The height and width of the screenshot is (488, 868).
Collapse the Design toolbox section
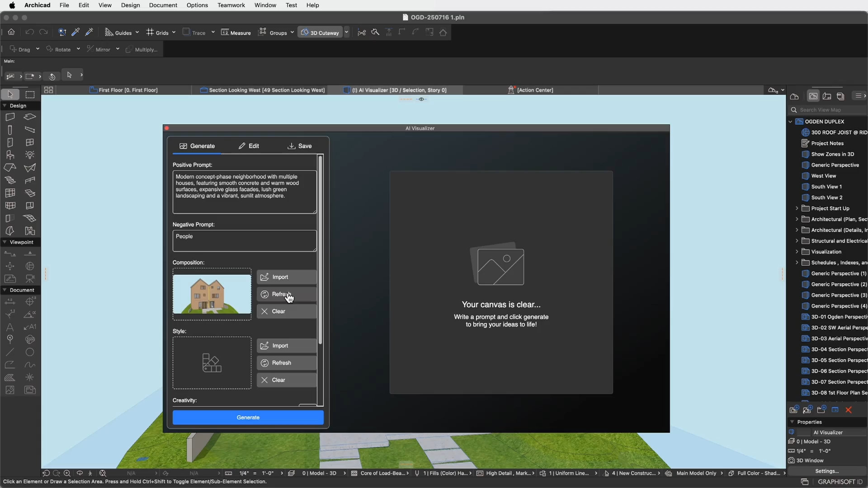click(x=5, y=106)
